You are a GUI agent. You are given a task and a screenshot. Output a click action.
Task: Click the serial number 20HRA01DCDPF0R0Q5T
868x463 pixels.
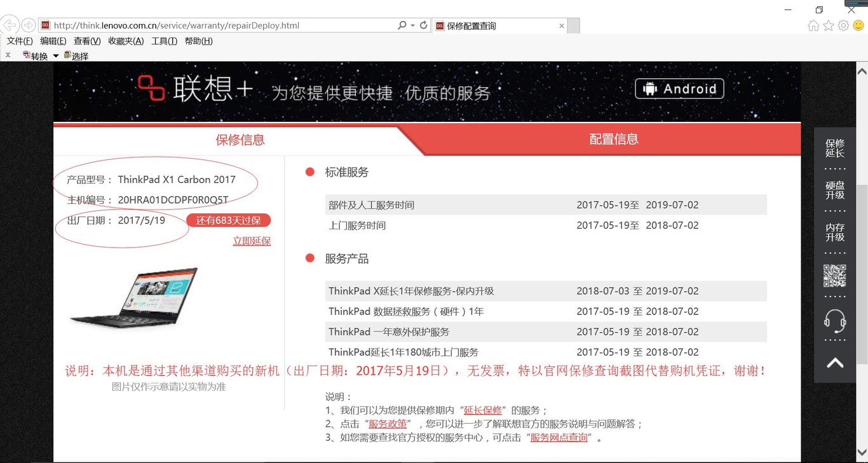point(173,200)
